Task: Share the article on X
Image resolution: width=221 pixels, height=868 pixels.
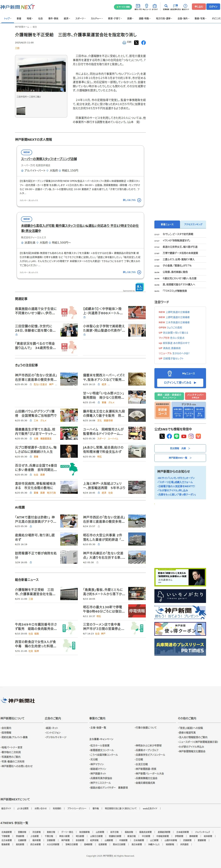Action: 136,42
